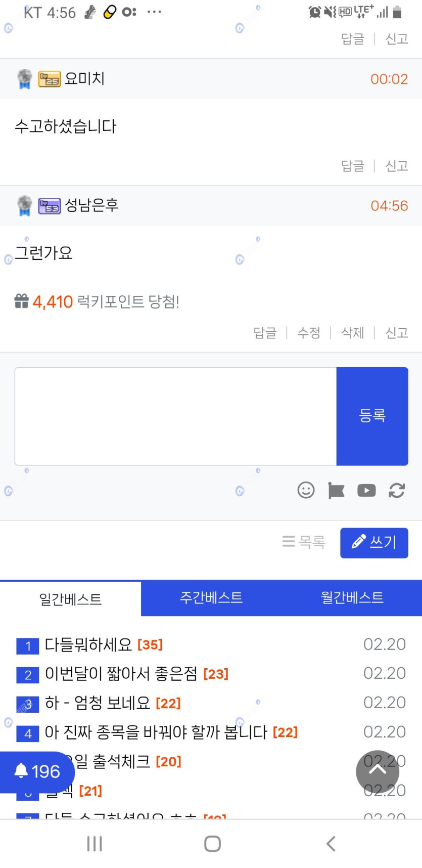Open the emoticon smiley picker
The width and height of the screenshot is (422, 868).
(x=306, y=490)
